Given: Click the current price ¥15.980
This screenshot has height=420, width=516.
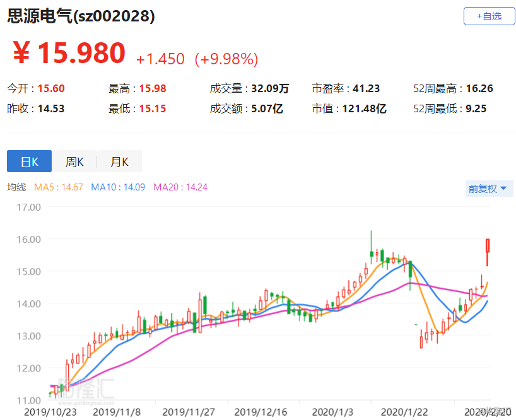Looking at the screenshot, I should click(69, 54).
